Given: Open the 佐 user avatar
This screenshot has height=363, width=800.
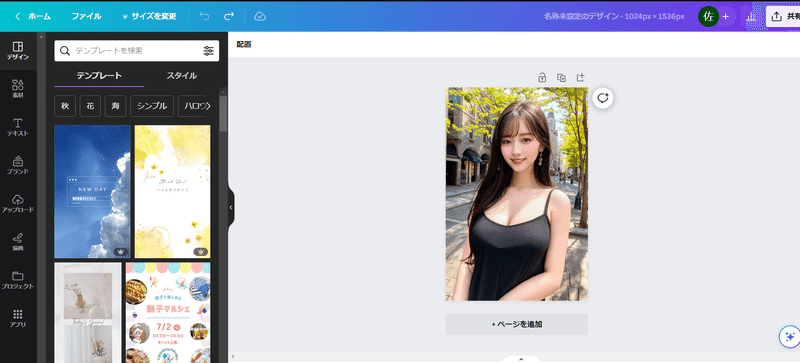Looking at the screenshot, I should tap(708, 16).
